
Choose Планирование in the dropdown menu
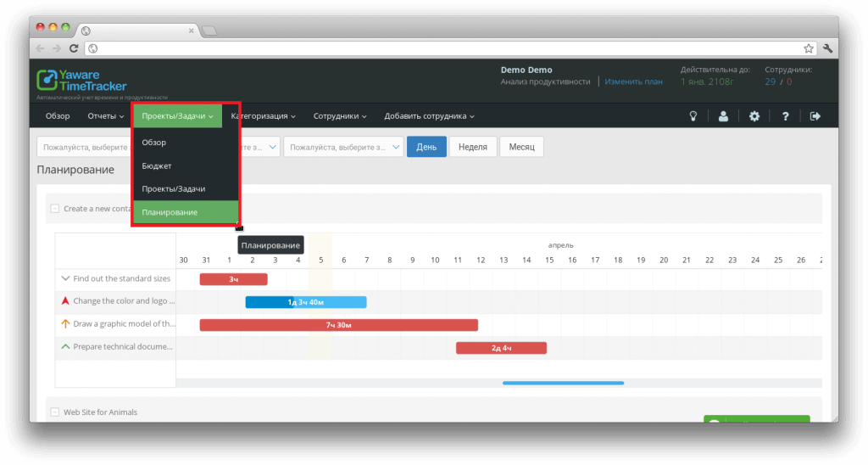click(170, 212)
